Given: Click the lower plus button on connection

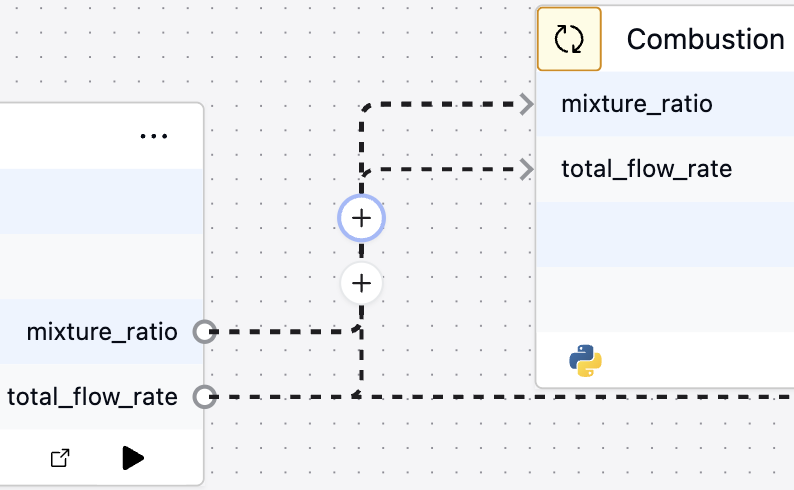Looking at the screenshot, I should (362, 283).
